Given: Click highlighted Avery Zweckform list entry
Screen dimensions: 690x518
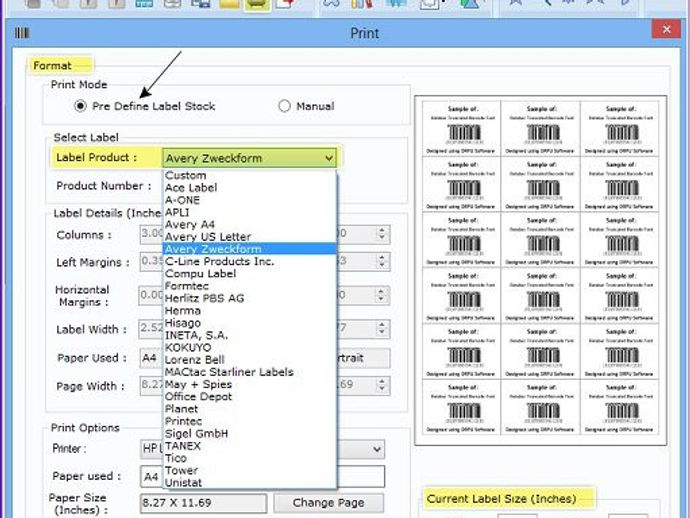Looking at the screenshot, I should click(250, 249).
